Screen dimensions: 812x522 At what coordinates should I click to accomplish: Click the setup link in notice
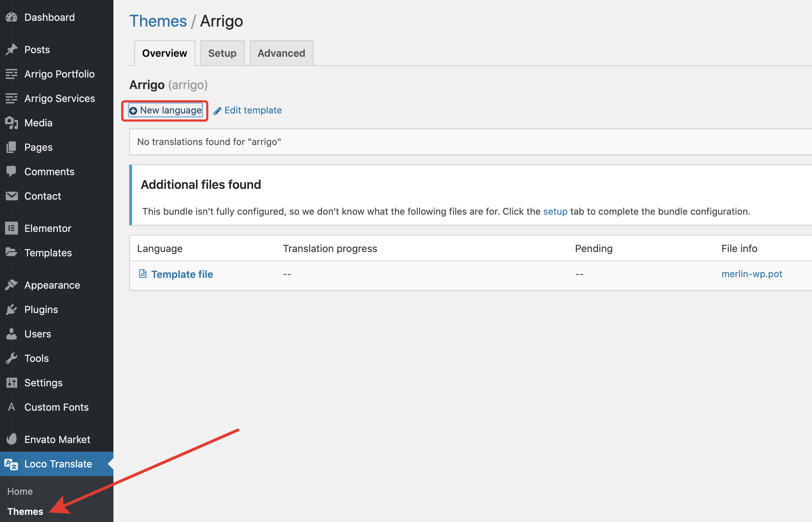tap(555, 211)
